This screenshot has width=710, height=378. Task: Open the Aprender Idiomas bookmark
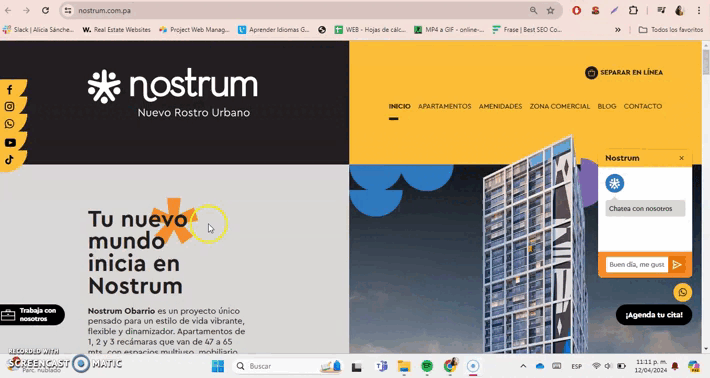tap(274, 29)
